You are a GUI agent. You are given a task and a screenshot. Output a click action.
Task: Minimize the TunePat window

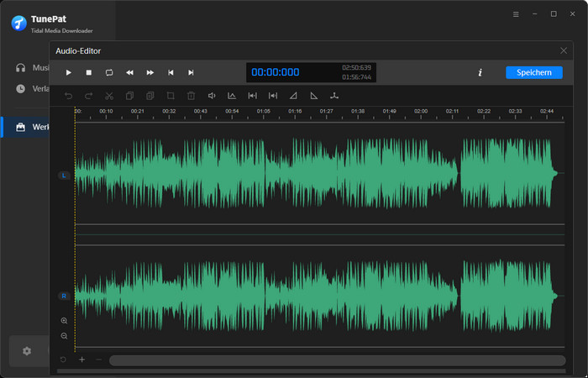point(535,14)
